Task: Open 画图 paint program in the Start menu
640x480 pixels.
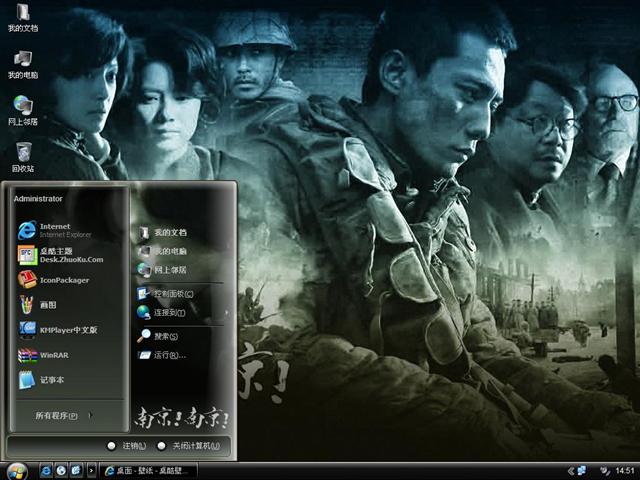Action: tap(38, 305)
